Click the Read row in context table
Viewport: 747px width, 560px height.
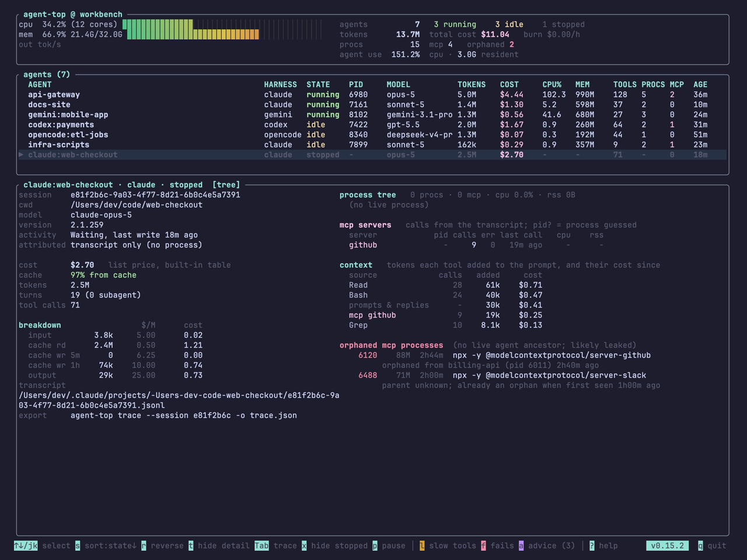(x=445, y=285)
